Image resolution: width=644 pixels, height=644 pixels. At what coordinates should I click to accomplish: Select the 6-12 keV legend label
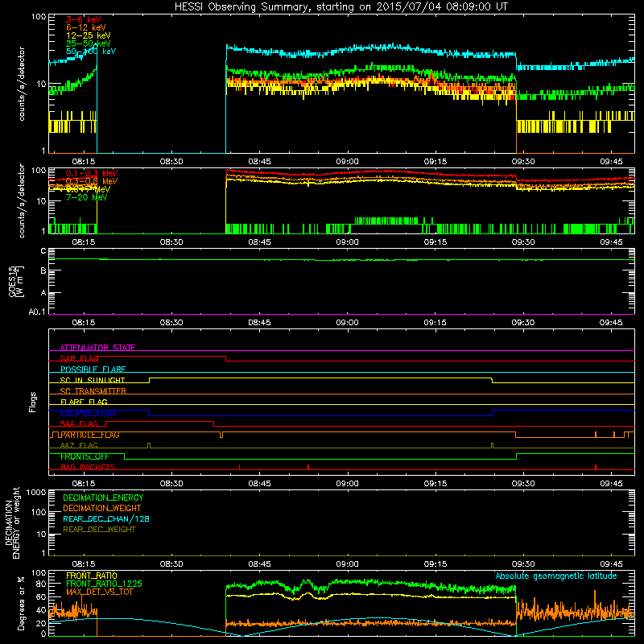coord(86,27)
